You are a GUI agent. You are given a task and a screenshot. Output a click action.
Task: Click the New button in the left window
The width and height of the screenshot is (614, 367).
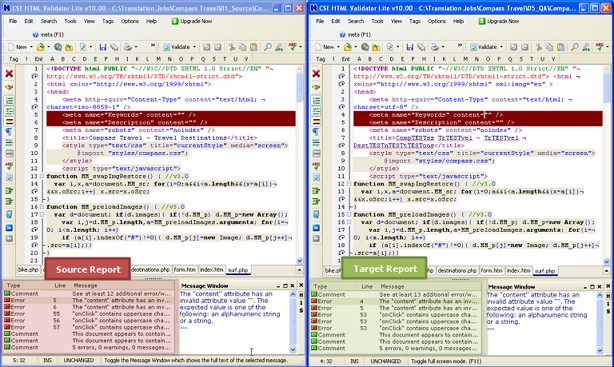click(18, 47)
